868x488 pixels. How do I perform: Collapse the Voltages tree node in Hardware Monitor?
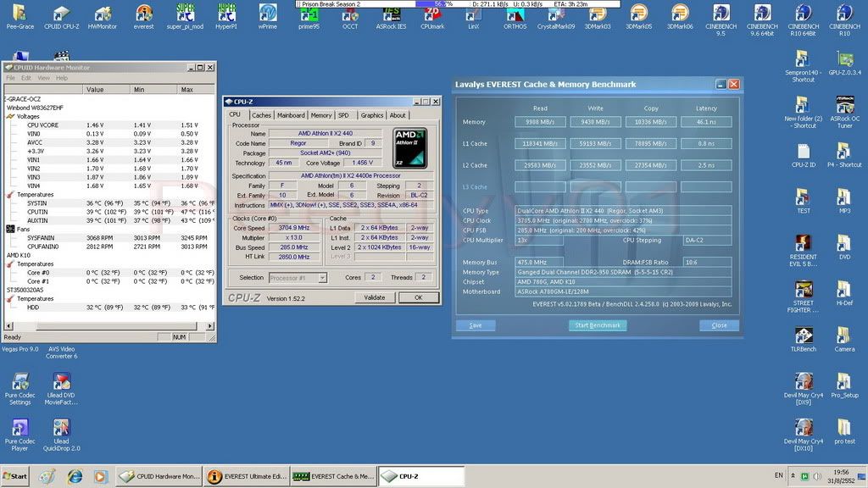coord(10,117)
